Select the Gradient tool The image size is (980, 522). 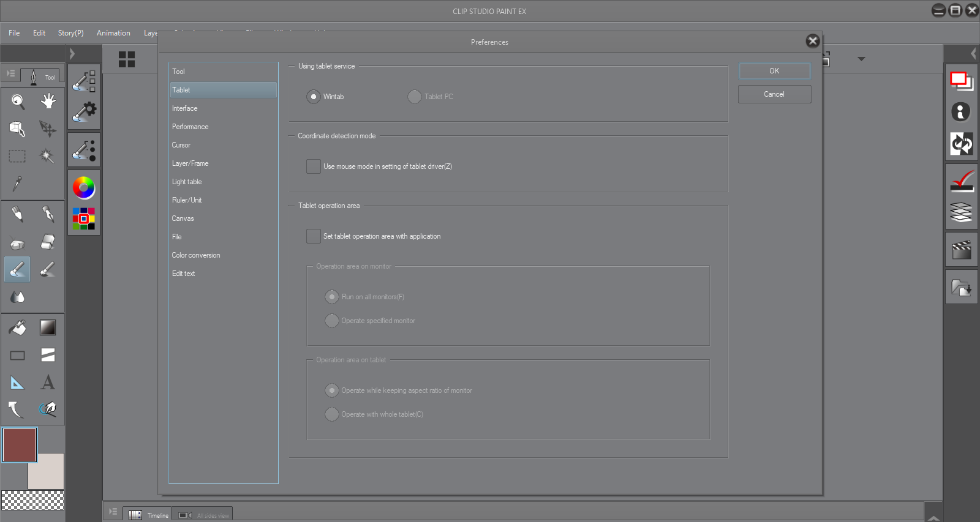(x=48, y=328)
